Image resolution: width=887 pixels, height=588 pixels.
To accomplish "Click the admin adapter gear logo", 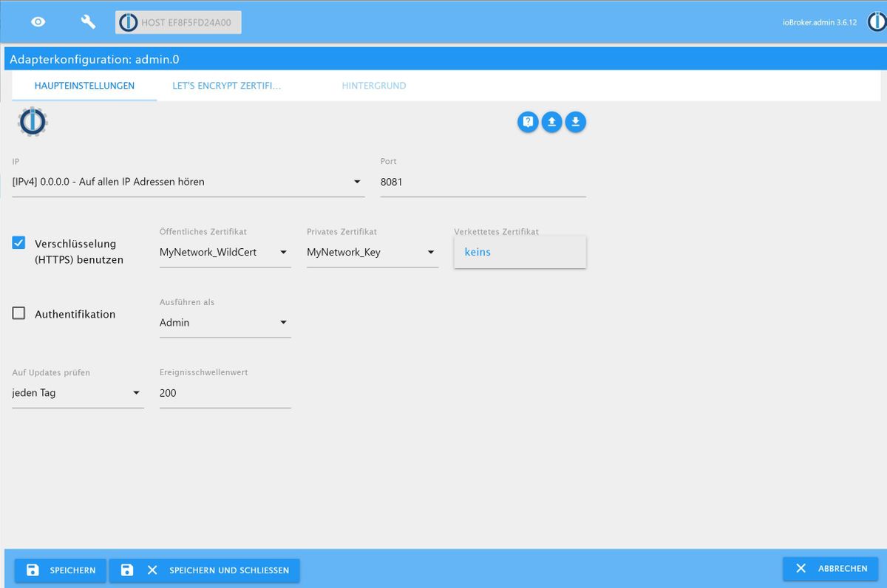I will pyautogui.click(x=33, y=121).
